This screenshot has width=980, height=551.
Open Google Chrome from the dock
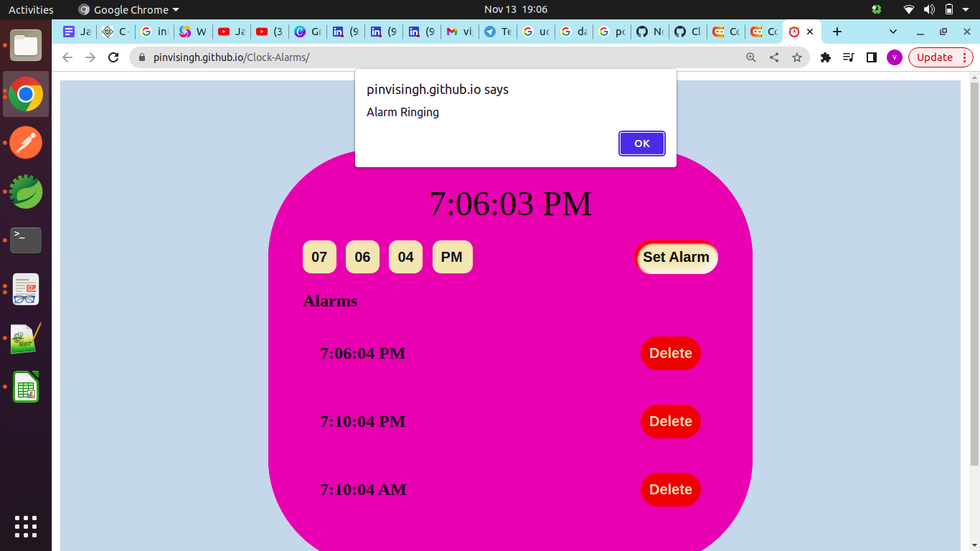click(26, 94)
